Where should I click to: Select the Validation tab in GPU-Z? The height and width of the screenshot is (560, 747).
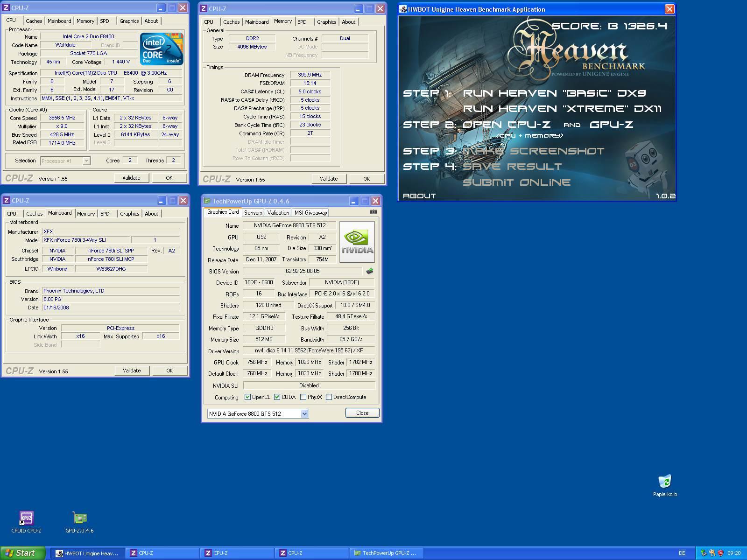278,213
